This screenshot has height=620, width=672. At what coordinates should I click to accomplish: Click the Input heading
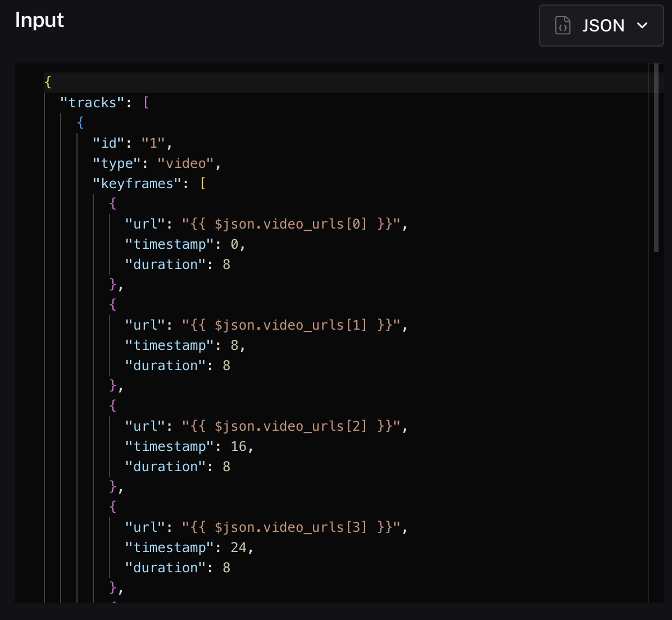point(39,20)
